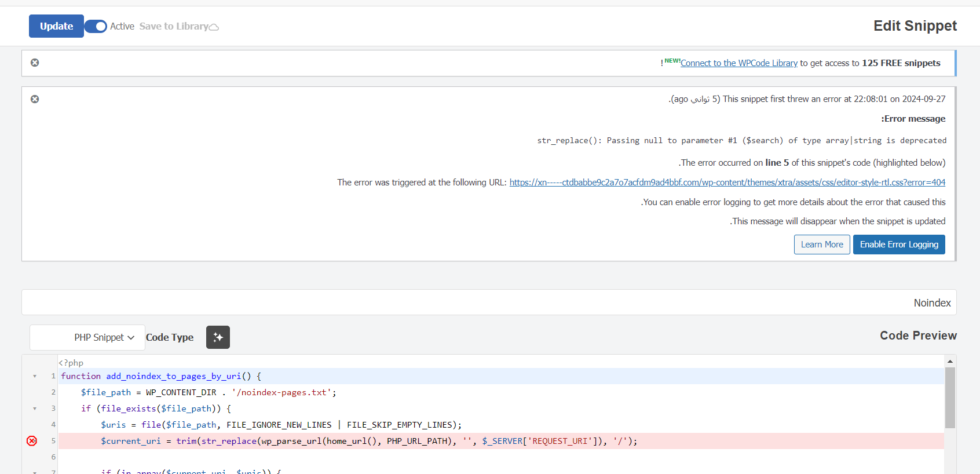
Task: Collapse the if block fold arrow on line 3
Action: 35,409
